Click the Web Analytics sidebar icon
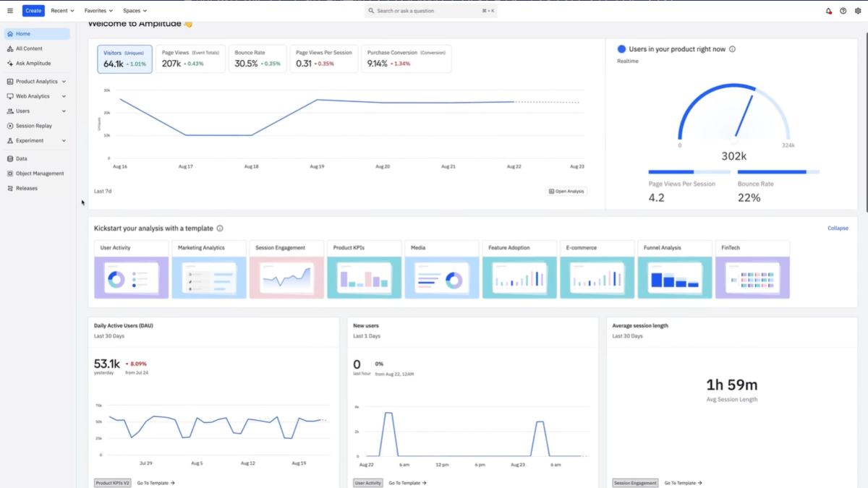 10,96
